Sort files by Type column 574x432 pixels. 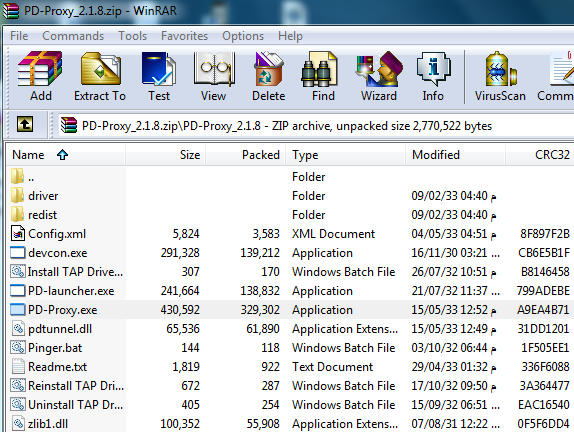[346, 155]
